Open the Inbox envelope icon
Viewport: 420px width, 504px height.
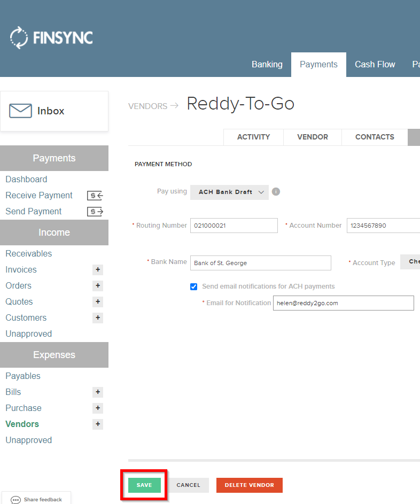[20, 111]
